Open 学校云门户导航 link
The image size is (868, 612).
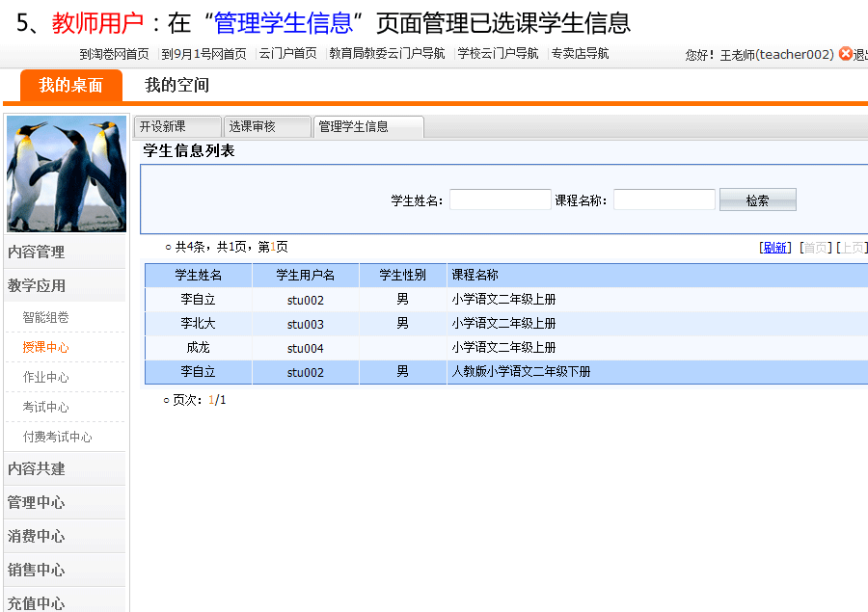(498, 54)
